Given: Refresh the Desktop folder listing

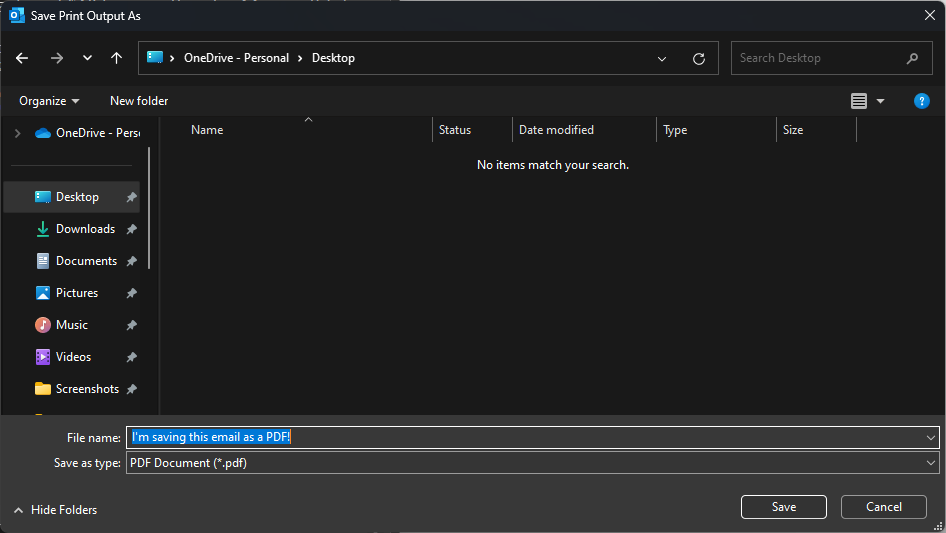Looking at the screenshot, I should (699, 58).
